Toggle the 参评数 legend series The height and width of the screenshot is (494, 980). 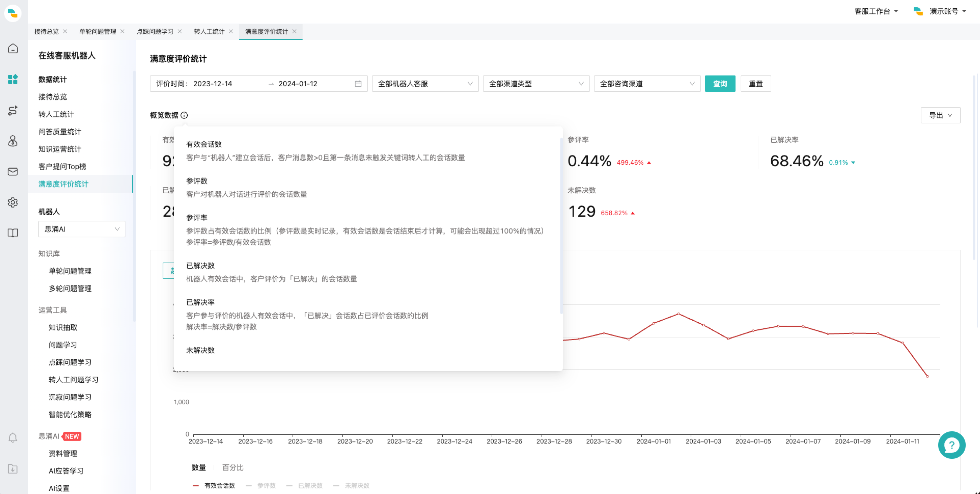[x=261, y=485]
